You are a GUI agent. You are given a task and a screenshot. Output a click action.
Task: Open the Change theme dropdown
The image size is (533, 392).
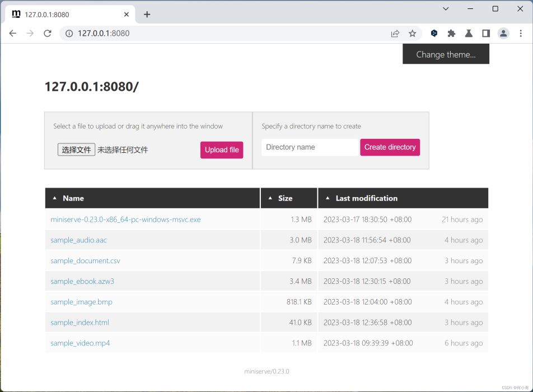(x=446, y=54)
